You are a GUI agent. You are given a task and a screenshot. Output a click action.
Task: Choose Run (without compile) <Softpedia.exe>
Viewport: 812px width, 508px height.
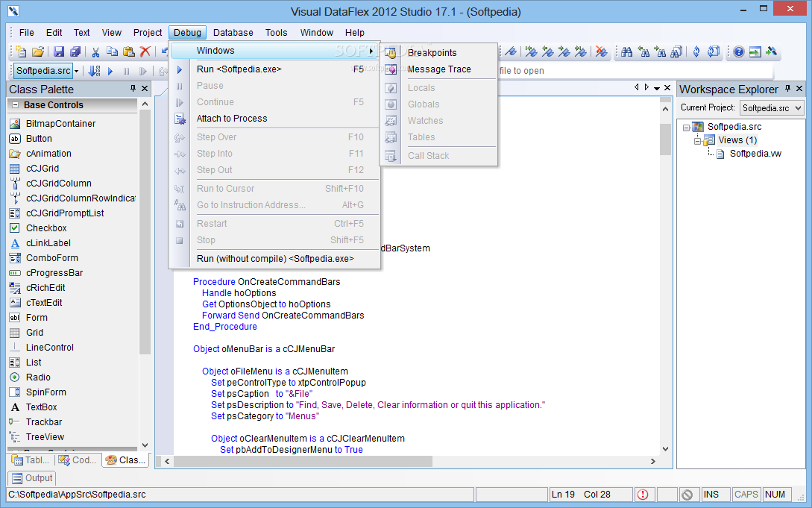pos(274,259)
